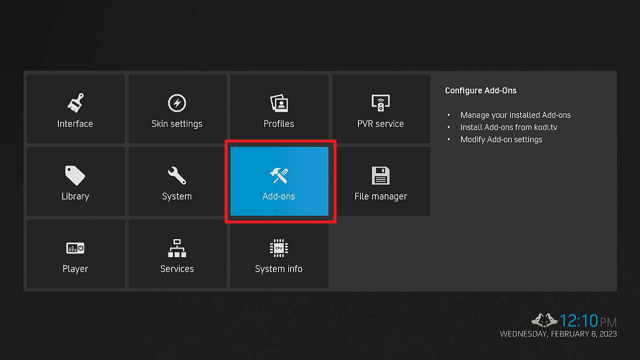Select the PVR service tile label
Screen dimensions: 640x360
click(x=380, y=124)
